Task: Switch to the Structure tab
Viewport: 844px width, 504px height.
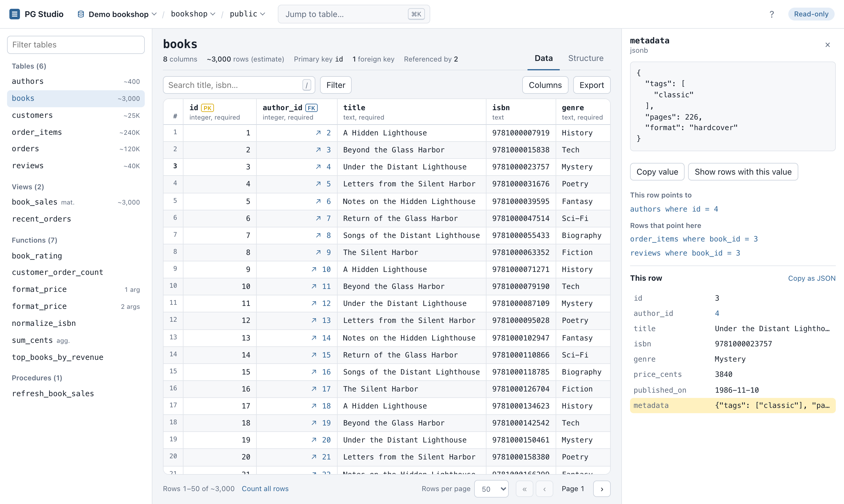Action: (x=586, y=58)
